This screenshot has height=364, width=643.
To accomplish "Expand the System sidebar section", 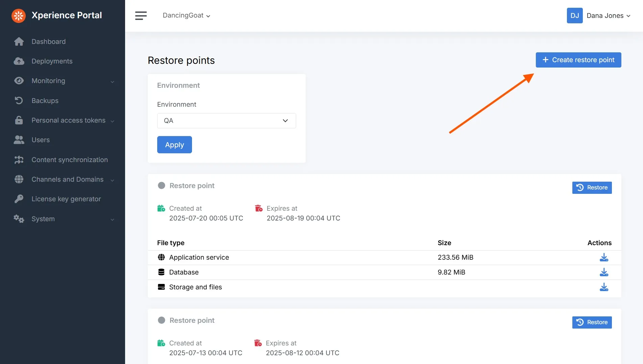I will 64,219.
